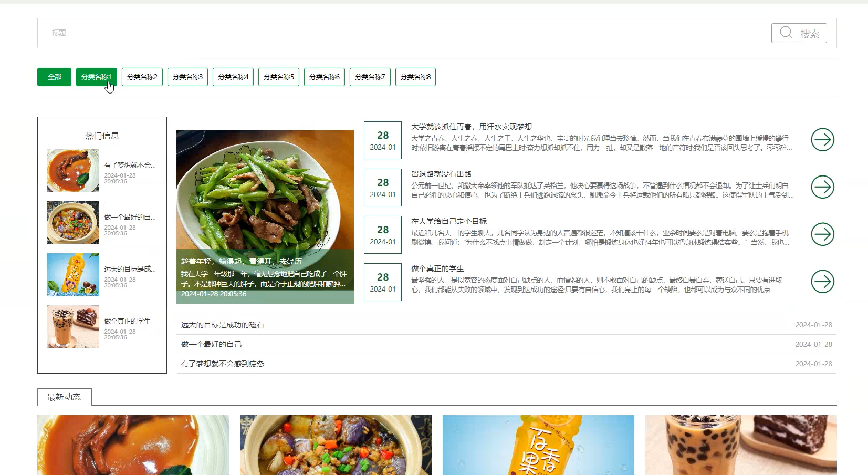This screenshot has width=868, height=475.
Task: Open bubble tea and cake card in 最新动态
Action: [741, 445]
